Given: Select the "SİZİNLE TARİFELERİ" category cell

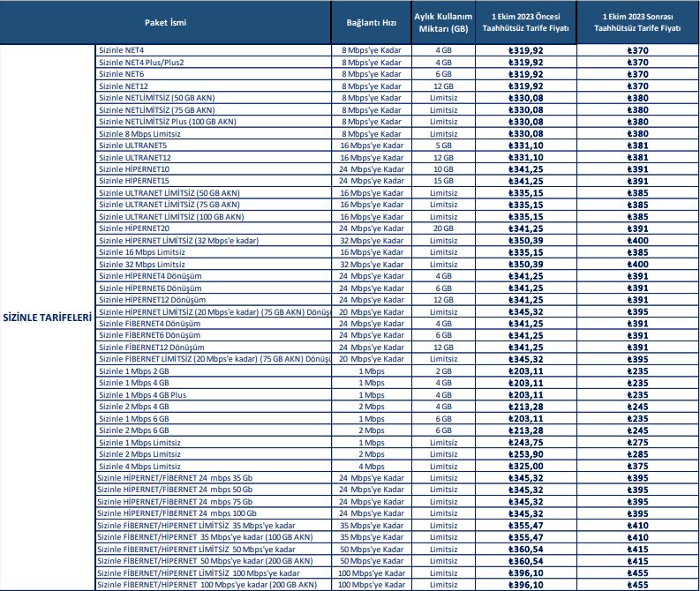Looking at the screenshot, I should tap(47, 318).
